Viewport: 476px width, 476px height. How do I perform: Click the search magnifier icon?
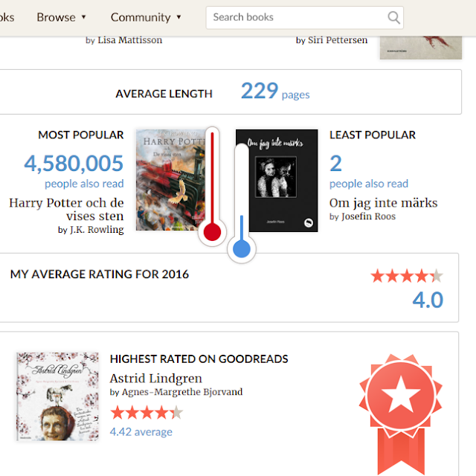393,18
